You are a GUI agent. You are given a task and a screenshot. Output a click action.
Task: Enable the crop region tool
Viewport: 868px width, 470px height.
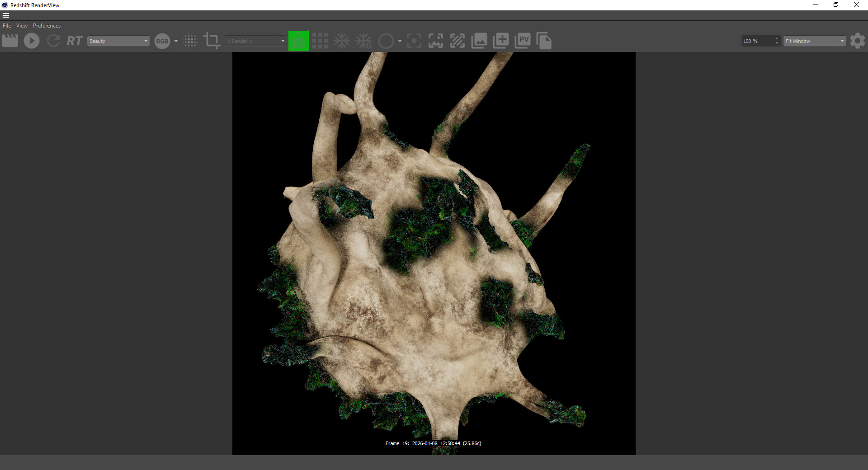point(212,41)
